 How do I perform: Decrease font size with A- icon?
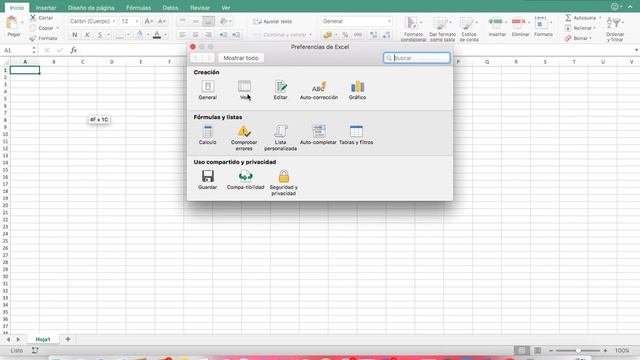pos(162,21)
